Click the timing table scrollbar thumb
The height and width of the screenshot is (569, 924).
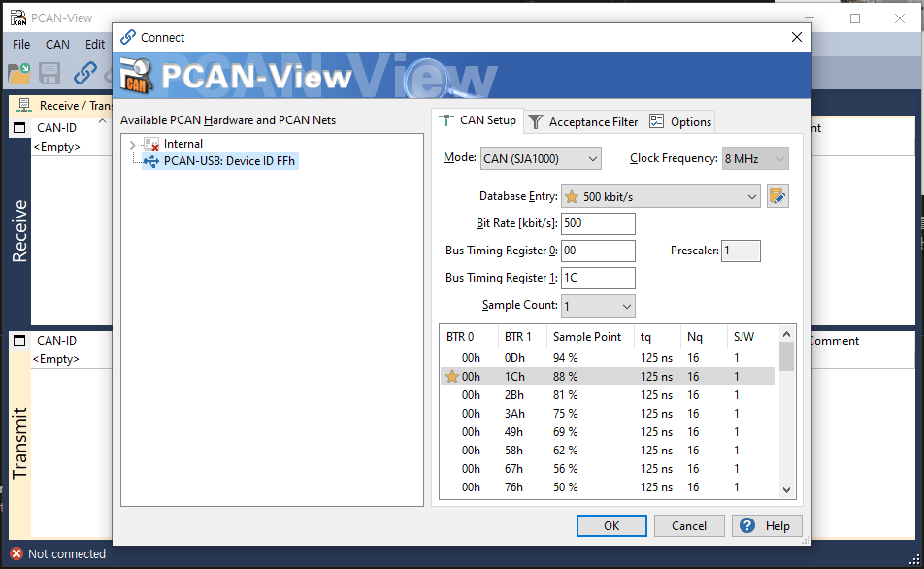pos(787,356)
